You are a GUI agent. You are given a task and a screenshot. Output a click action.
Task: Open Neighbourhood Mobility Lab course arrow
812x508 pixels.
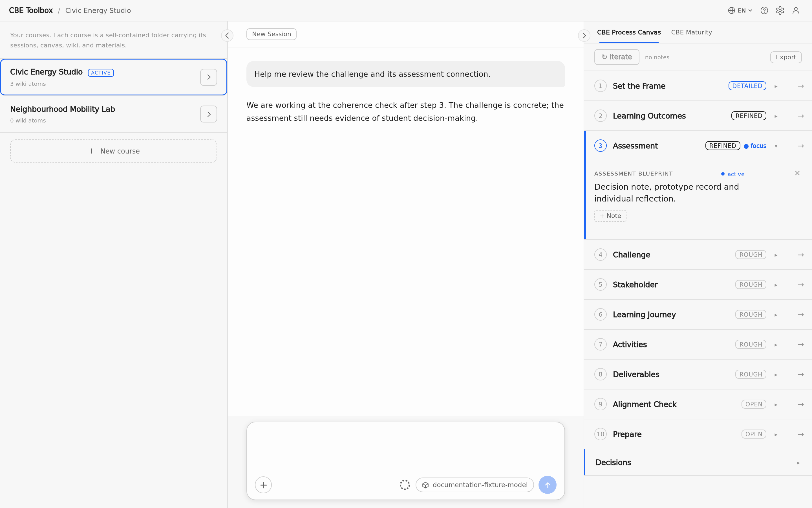pyautogui.click(x=209, y=114)
